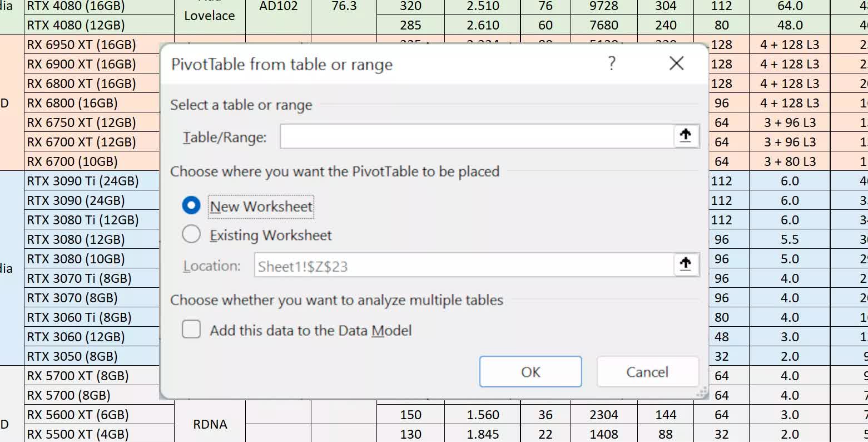Click into the Table/Range input box
The image size is (868, 442).
[476, 136]
